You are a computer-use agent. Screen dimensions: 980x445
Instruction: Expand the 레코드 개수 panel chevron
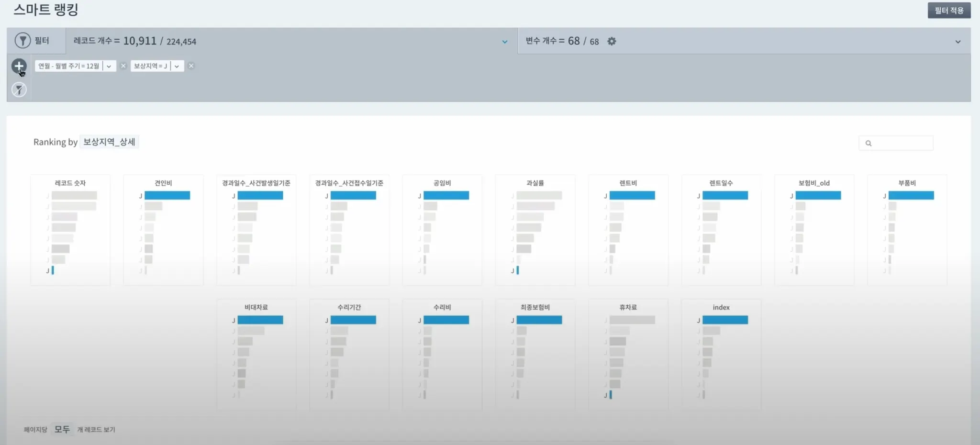[505, 42]
